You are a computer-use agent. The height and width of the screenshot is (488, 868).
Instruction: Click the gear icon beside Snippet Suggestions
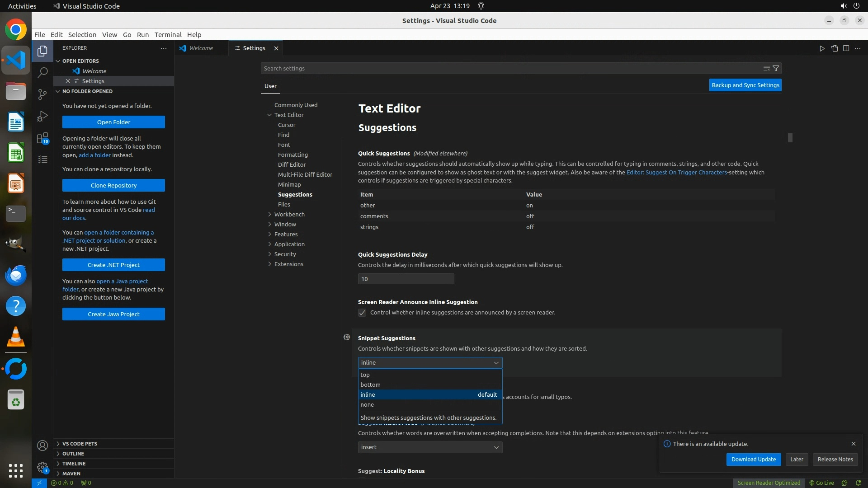pyautogui.click(x=347, y=337)
